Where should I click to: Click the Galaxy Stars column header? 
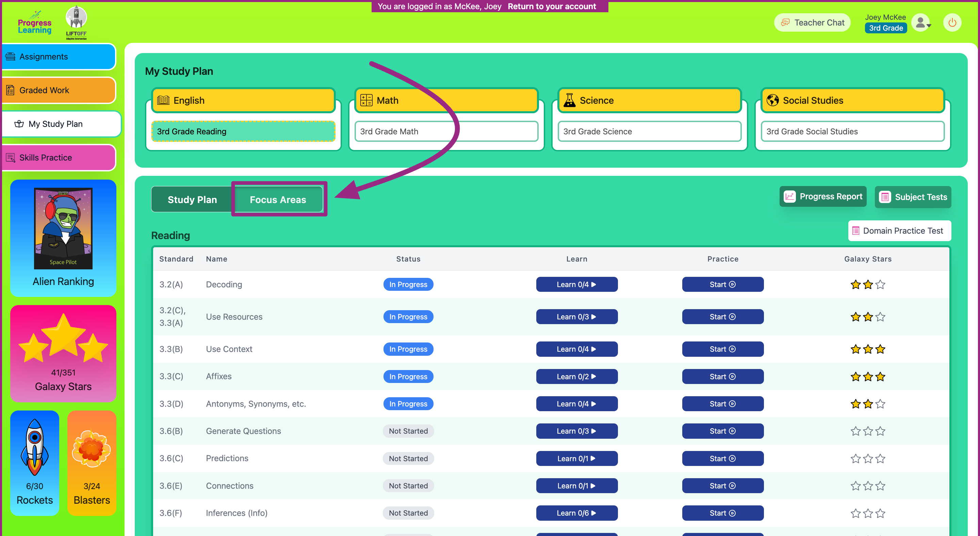(x=868, y=259)
